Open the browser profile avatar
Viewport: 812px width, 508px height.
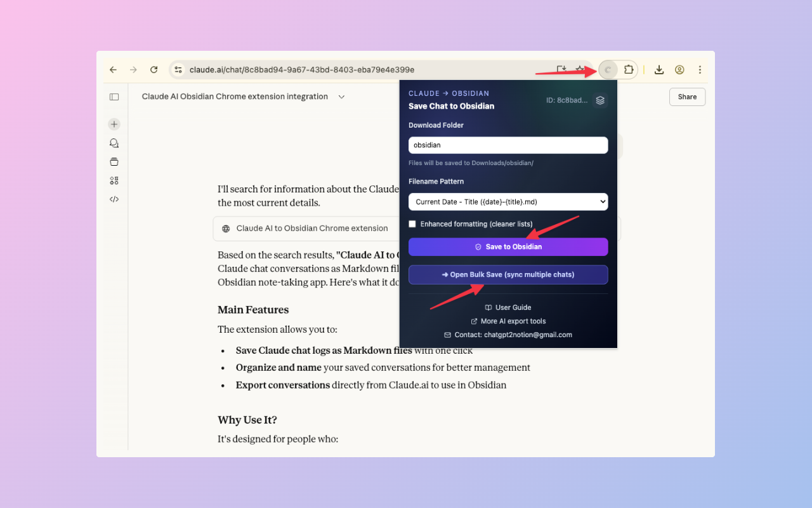679,70
